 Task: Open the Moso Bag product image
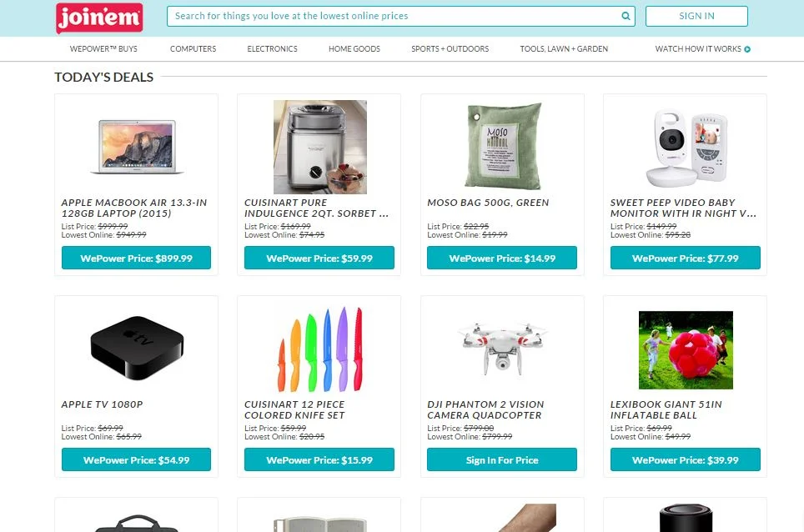click(x=502, y=147)
